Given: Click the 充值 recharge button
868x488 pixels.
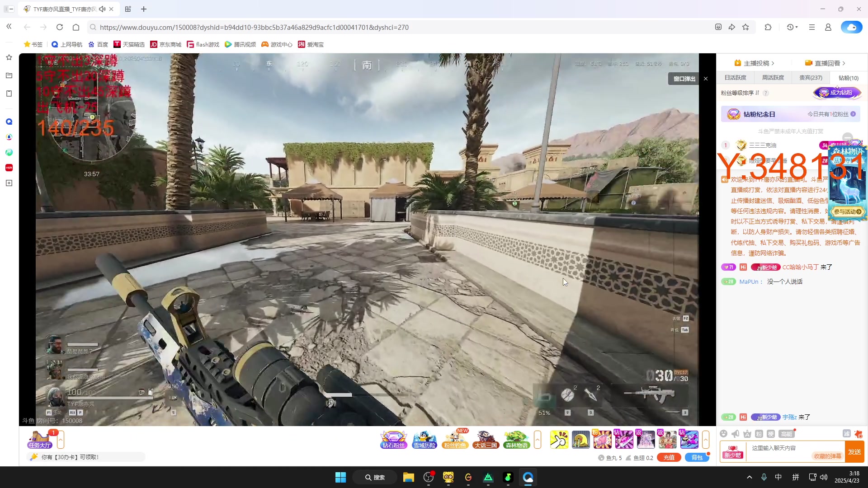Looking at the screenshot, I should click(669, 458).
